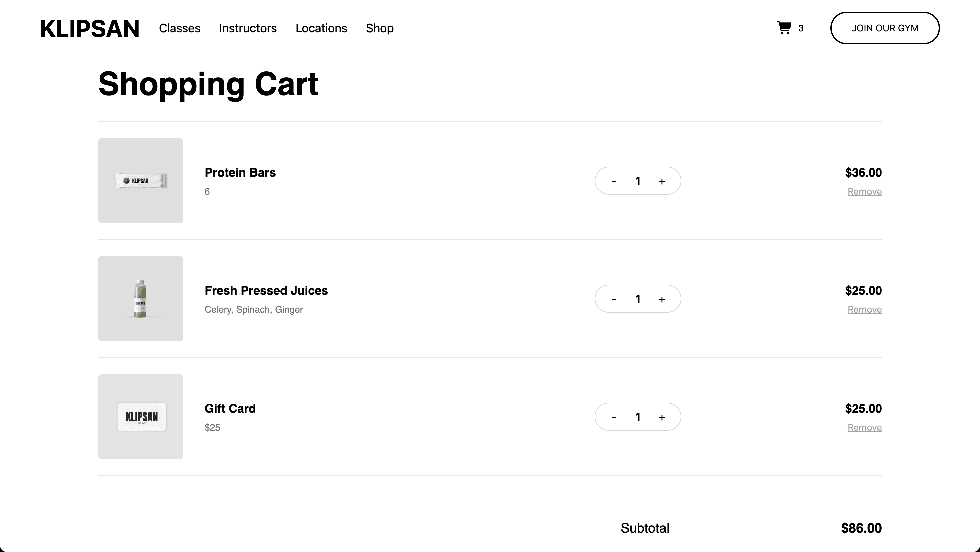Click the JOIN OUR GYM button
Image resolution: width=980 pixels, height=552 pixels.
(x=885, y=28)
